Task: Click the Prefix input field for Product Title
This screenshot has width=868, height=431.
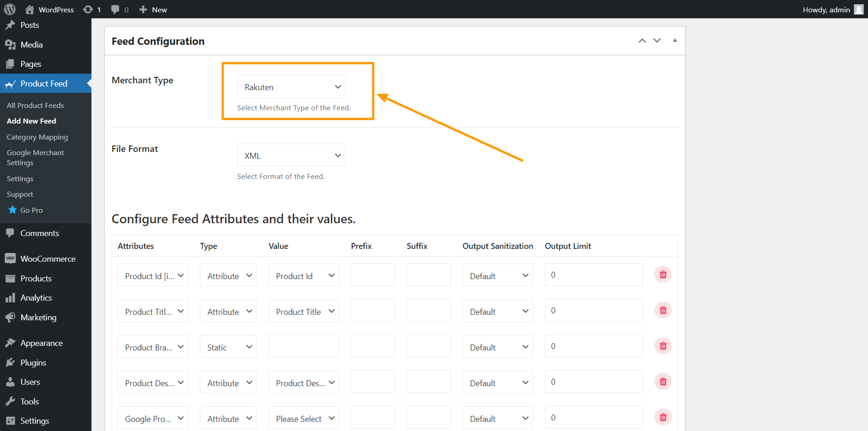Action: pyautogui.click(x=372, y=310)
